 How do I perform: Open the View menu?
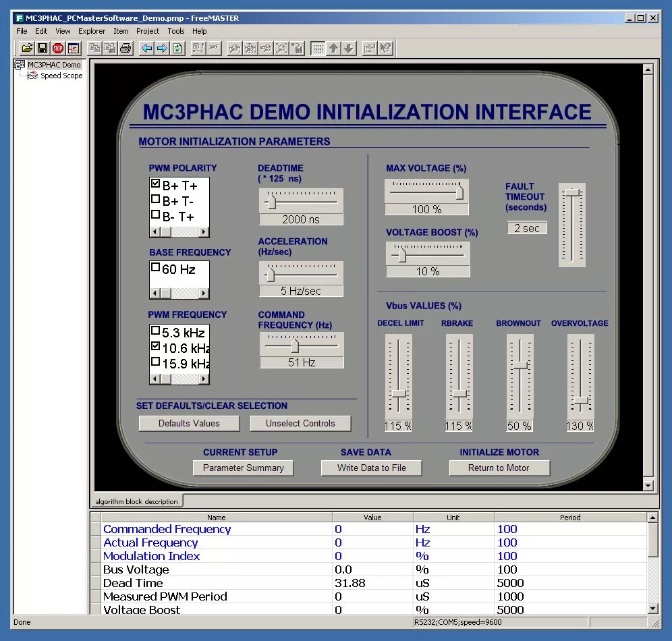[63, 31]
